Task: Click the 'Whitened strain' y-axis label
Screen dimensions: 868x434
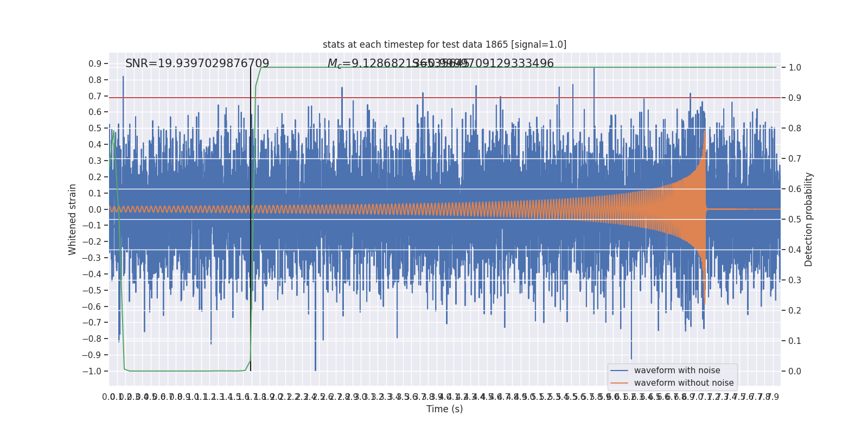Action: pyautogui.click(x=73, y=219)
